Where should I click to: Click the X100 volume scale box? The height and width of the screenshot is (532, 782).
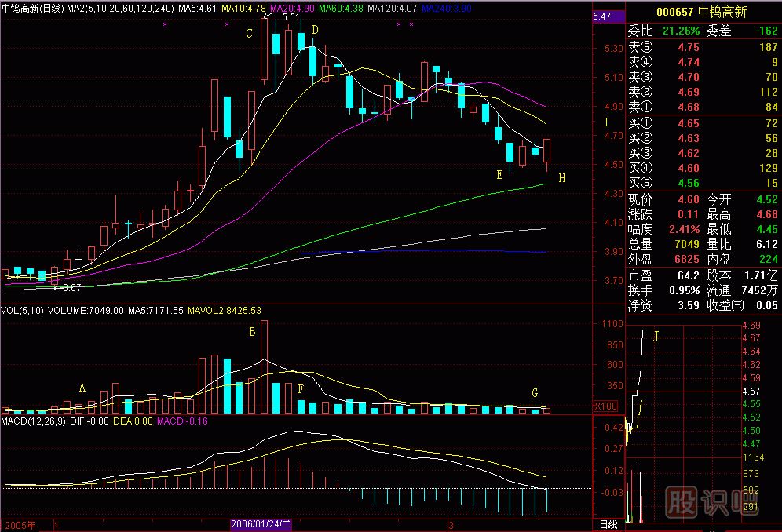pyautogui.click(x=606, y=406)
